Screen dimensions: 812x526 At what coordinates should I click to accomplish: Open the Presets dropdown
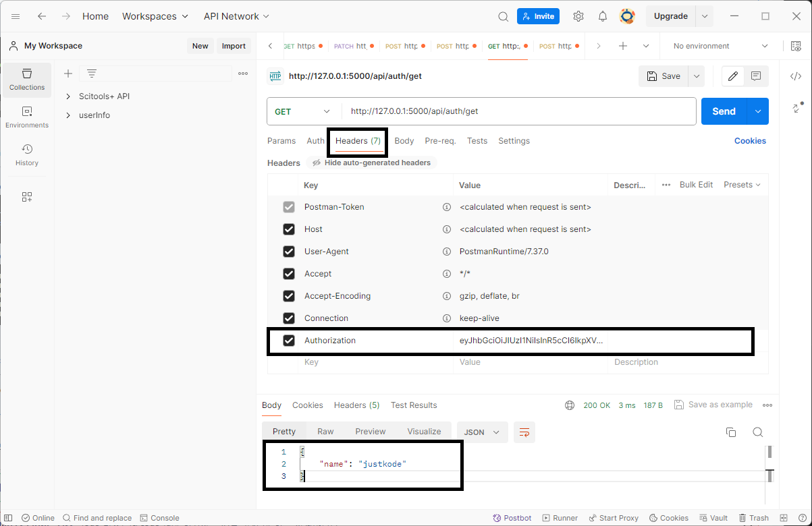(x=742, y=185)
